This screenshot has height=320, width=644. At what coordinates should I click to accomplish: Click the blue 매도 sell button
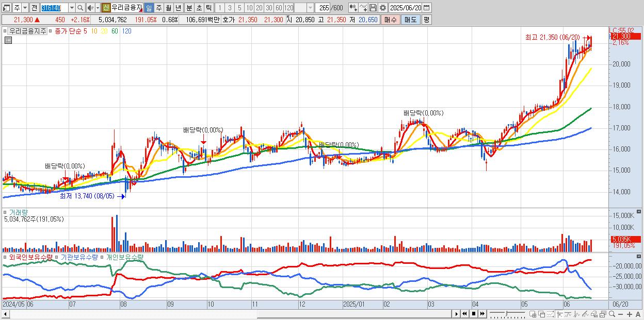click(x=410, y=20)
